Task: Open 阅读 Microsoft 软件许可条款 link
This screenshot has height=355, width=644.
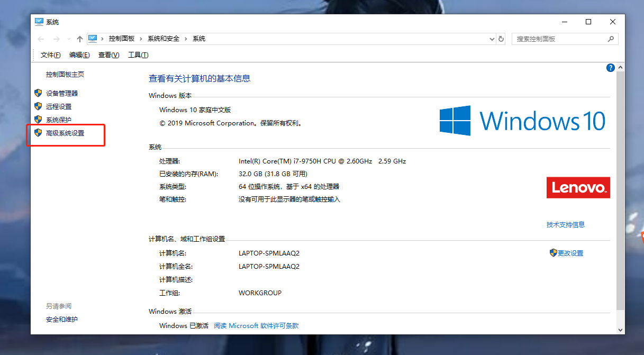Action: (x=256, y=326)
